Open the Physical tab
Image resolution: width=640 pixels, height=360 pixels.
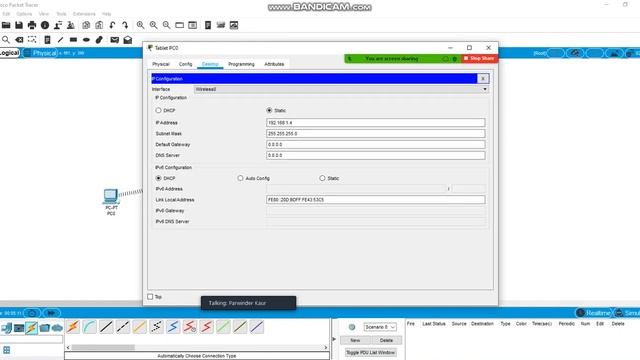[160, 64]
